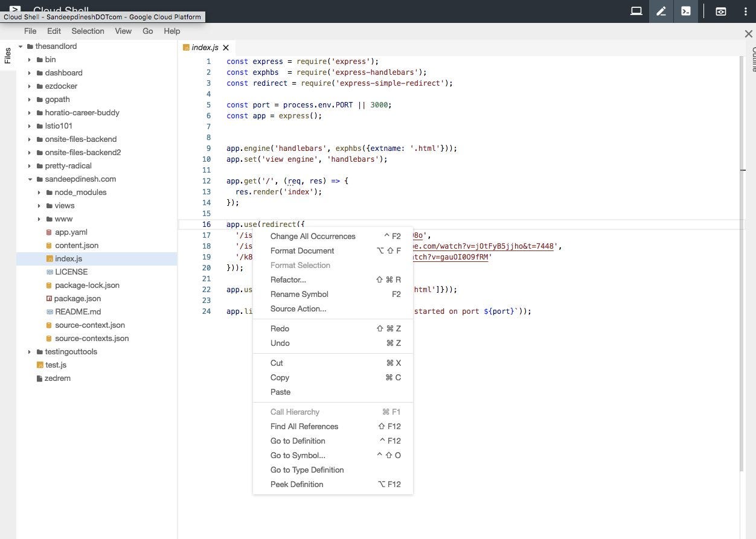The width and height of the screenshot is (756, 539).
Task: Open test.js file in explorer
Action: click(56, 365)
